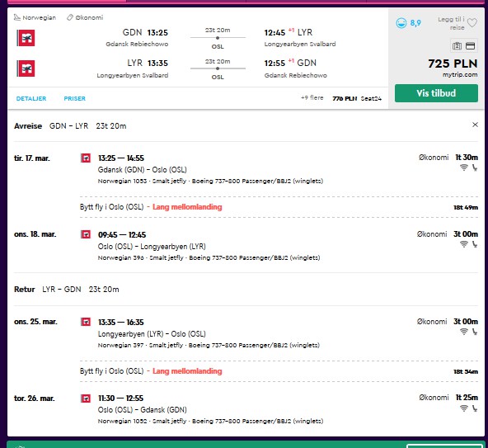This screenshot has width=488, height=448.
Task: Click the tir. 17. mar. date
Action: click(x=32, y=158)
